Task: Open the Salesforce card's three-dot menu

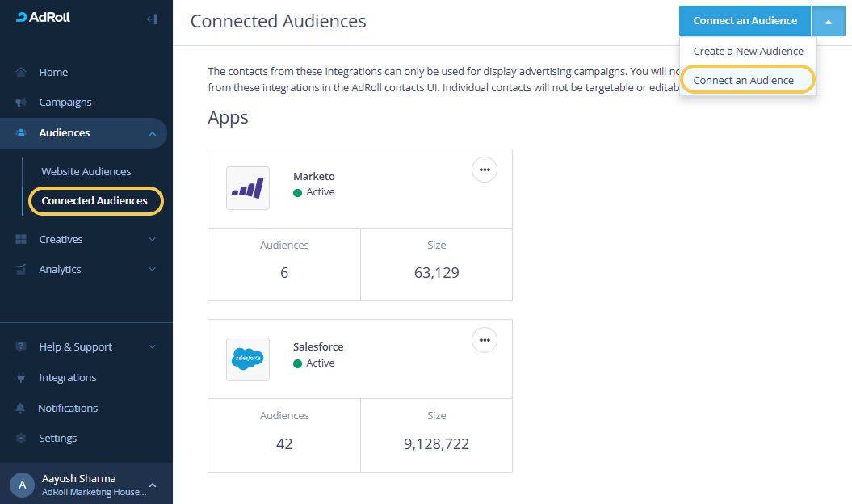Action: tap(485, 340)
